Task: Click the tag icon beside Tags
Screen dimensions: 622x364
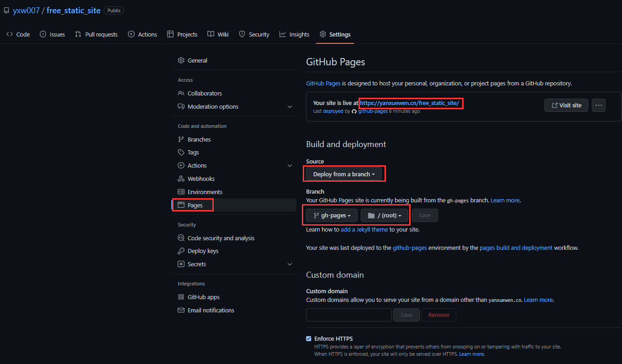Action: [x=181, y=153]
